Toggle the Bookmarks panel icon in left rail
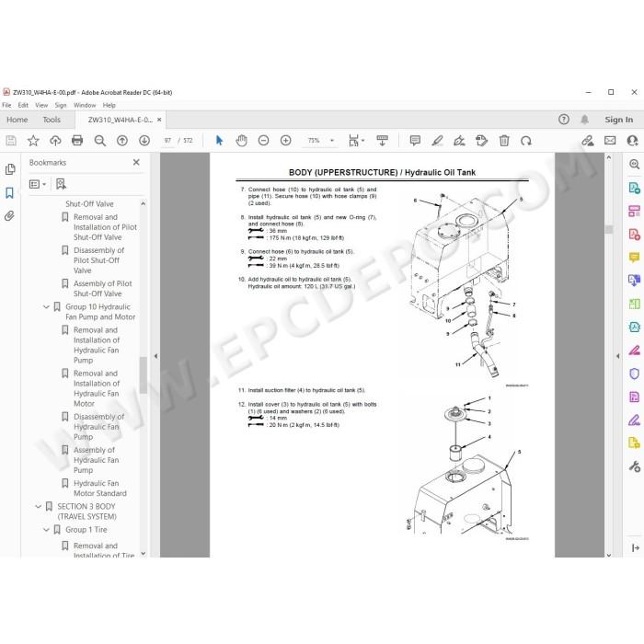Image resolution: width=644 pixels, height=644 pixels. tap(9, 192)
